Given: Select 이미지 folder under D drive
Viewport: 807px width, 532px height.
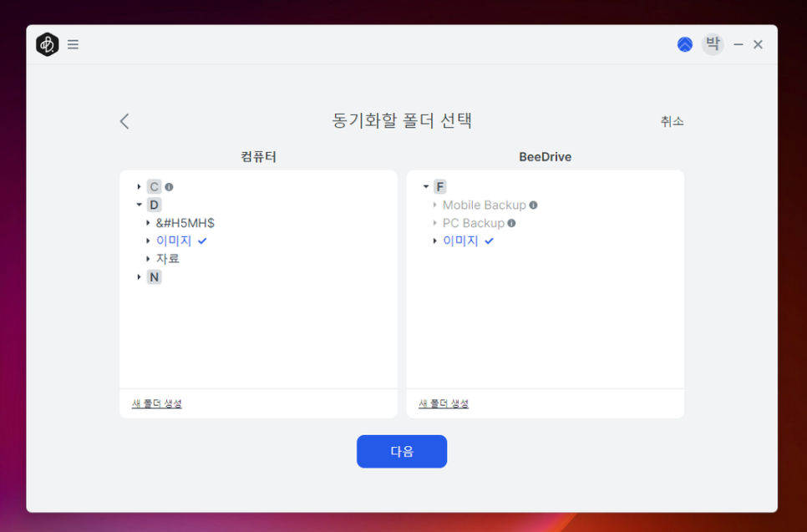Looking at the screenshot, I should tap(174, 241).
